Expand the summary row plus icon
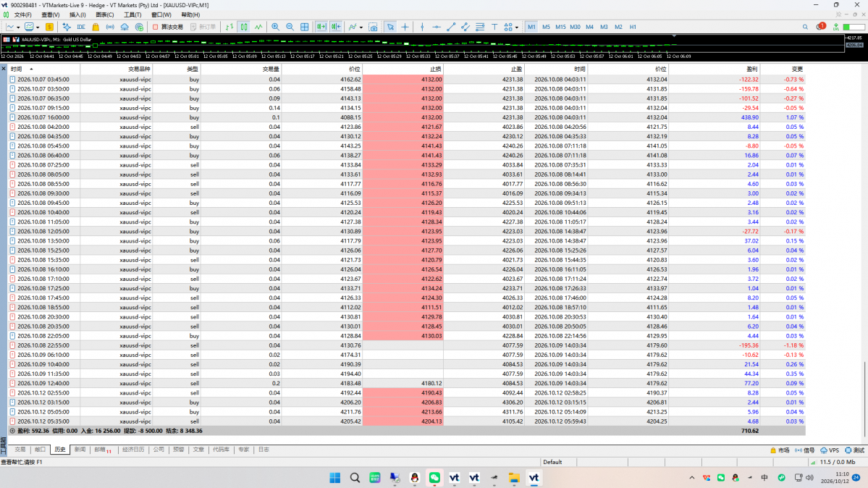The height and width of the screenshot is (488, 868). (12, 431)
